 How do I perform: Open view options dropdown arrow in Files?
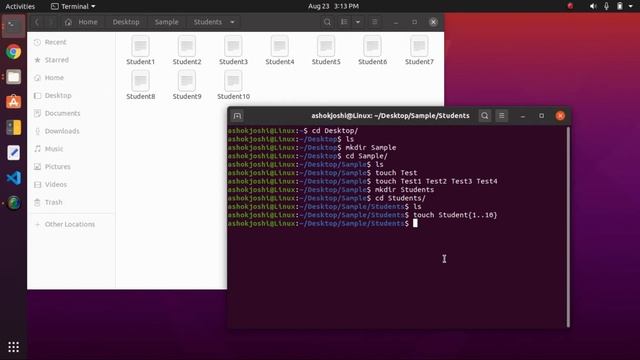click(358, 22)
